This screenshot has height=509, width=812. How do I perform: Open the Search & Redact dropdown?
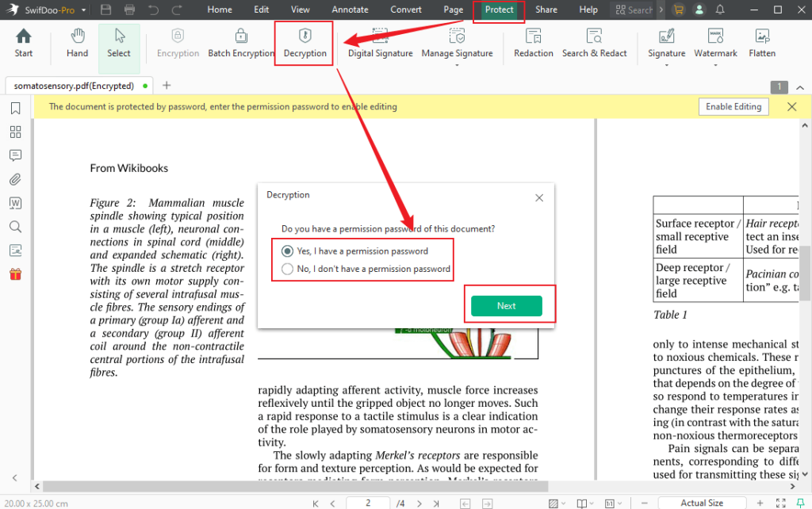point(595,44)
